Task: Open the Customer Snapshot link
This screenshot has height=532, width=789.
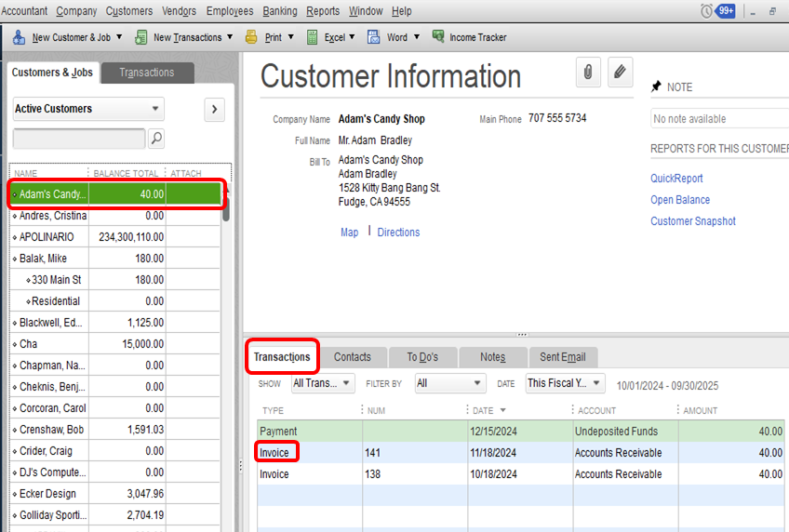Action: click(692, 221)
